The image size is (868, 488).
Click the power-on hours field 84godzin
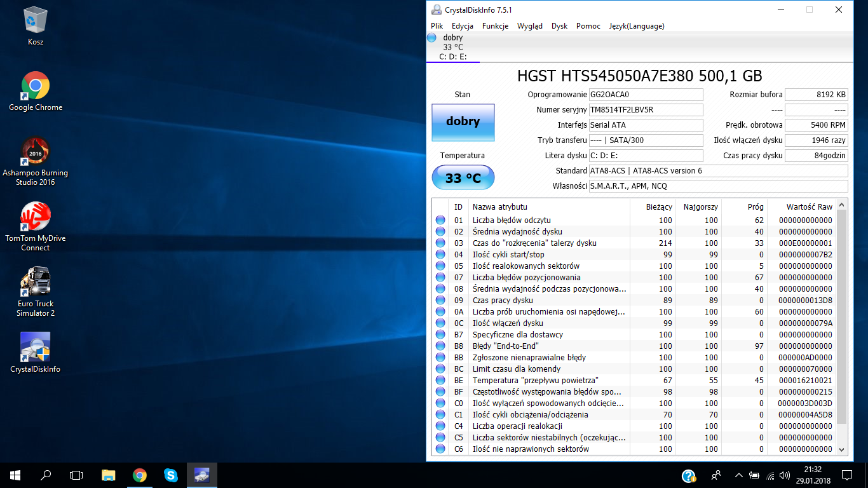pos(817,156)
